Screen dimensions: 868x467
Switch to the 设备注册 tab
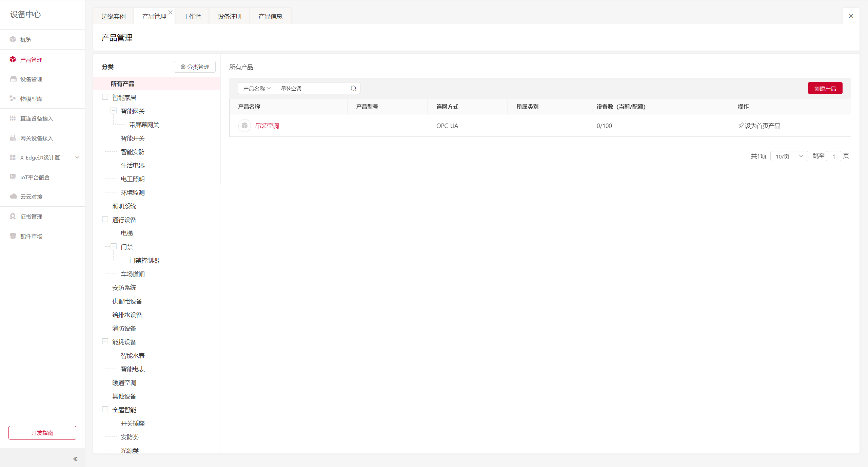pos(230,16)
